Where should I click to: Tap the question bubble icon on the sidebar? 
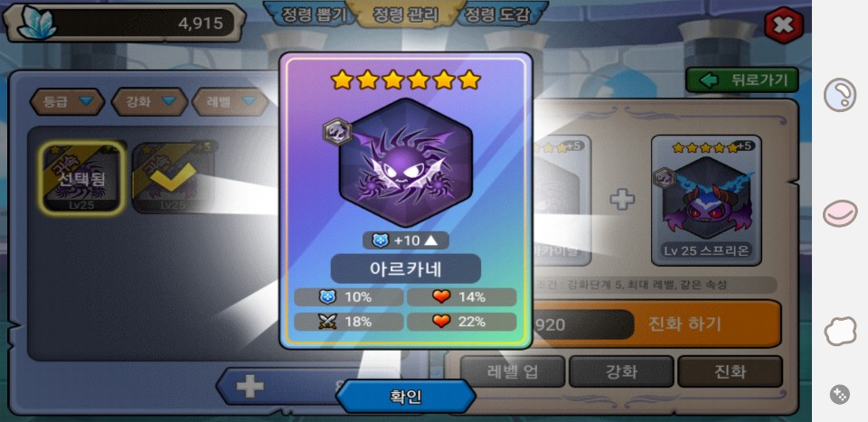tap(840, 95)
